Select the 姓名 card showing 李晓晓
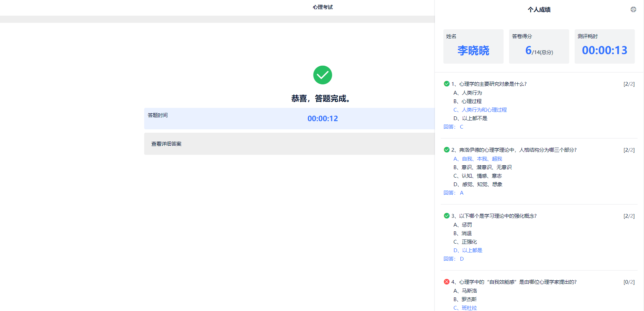The width and height of the screenshot is (644, 311). click(x=473, y=46)
